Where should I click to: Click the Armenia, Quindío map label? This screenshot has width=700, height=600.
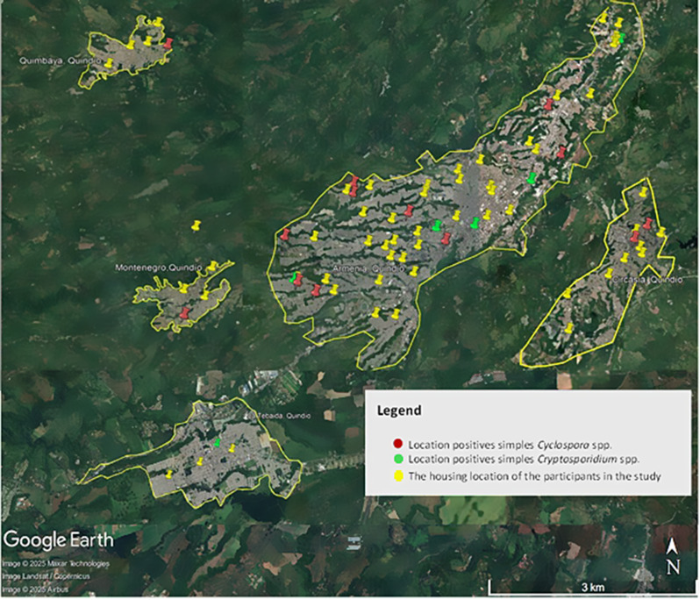pyautogui.click(x=368, y=268)
